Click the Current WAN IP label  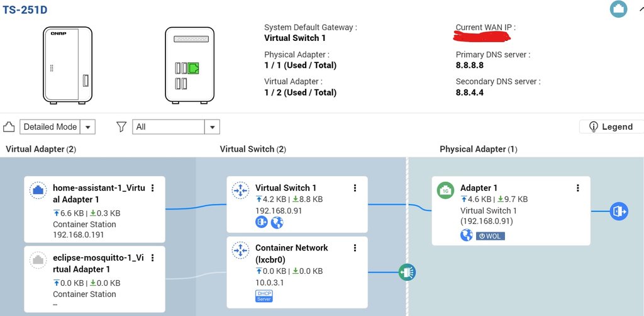(486, 28)
